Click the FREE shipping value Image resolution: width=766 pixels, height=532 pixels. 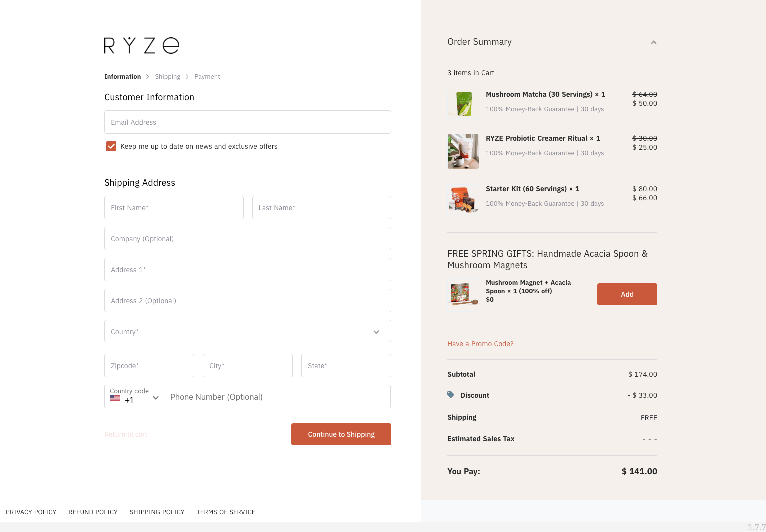click(649, 418)
